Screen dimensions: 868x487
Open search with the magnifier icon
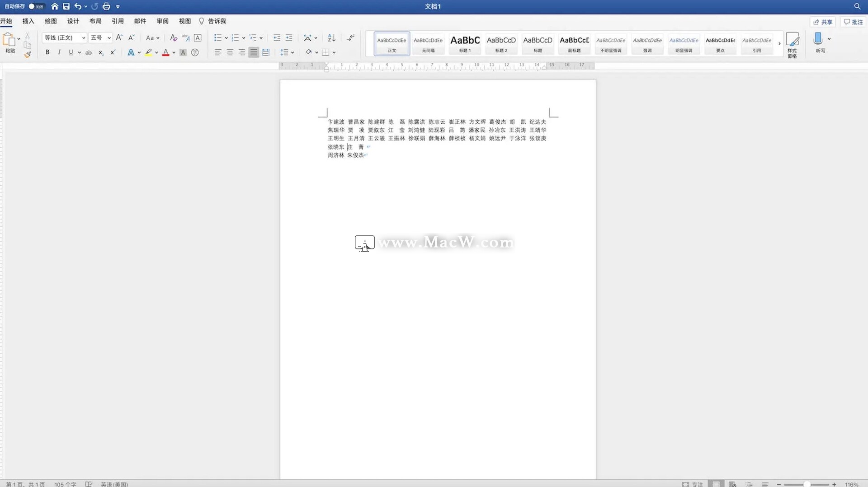pos(857,6)
